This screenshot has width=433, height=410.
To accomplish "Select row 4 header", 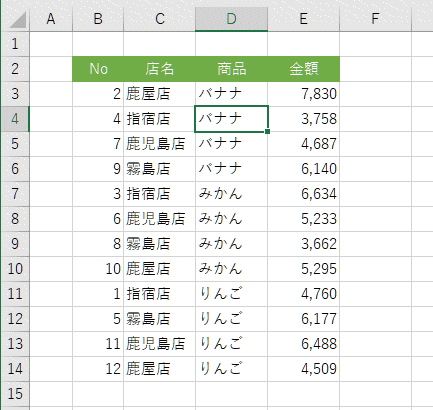I will point(15,119).
